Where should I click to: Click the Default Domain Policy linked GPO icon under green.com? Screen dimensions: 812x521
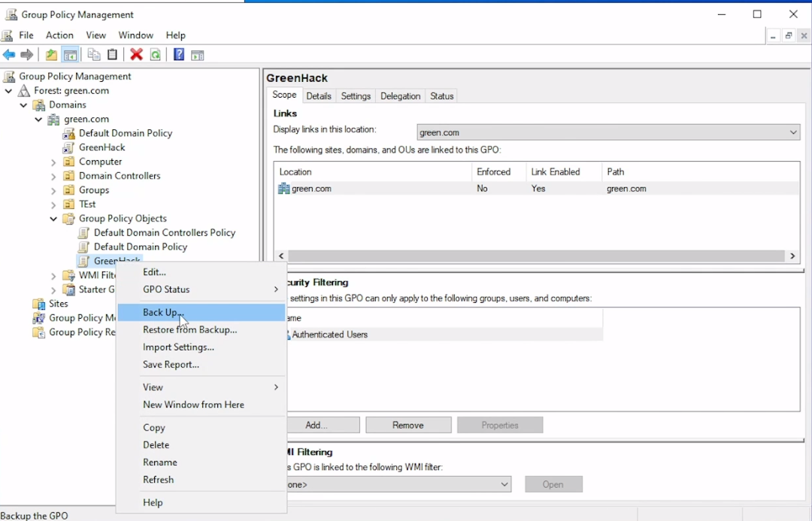point(68,133)
